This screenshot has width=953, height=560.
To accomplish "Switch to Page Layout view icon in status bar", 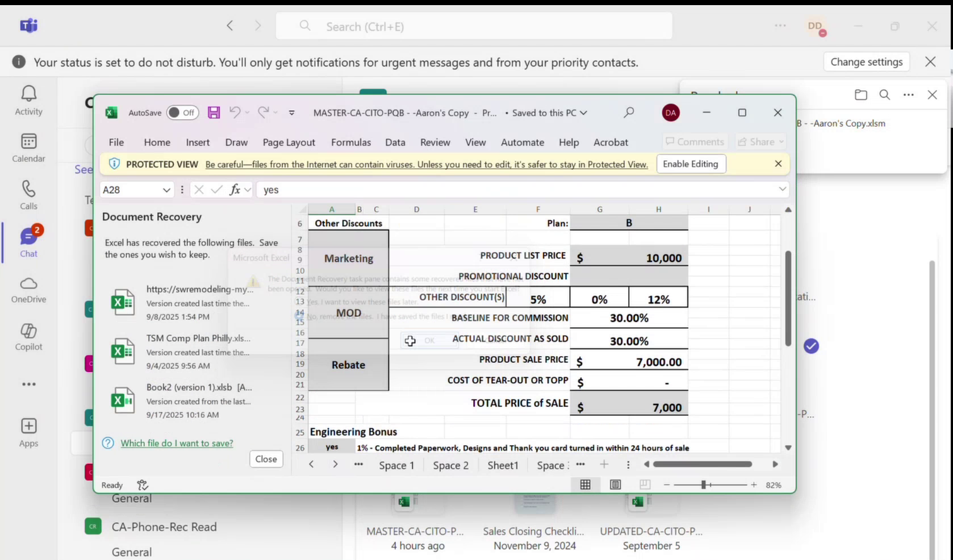I will point(615,484).
